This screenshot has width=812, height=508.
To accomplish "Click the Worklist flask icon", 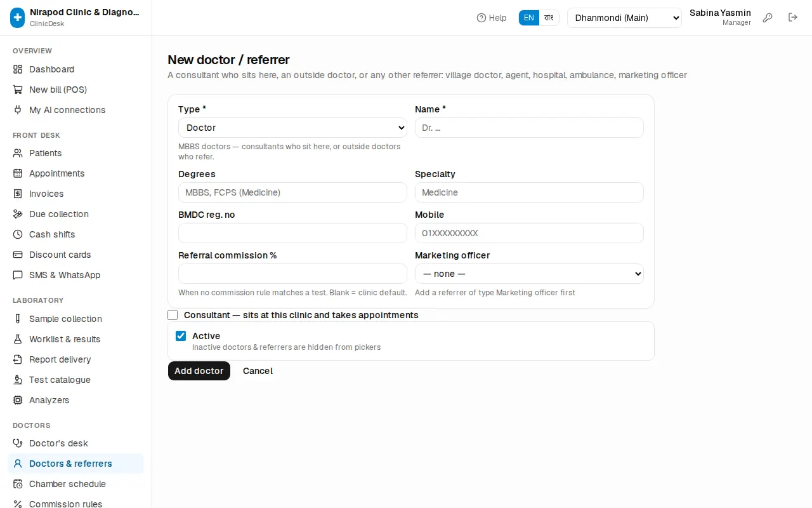I will point(18,339).
